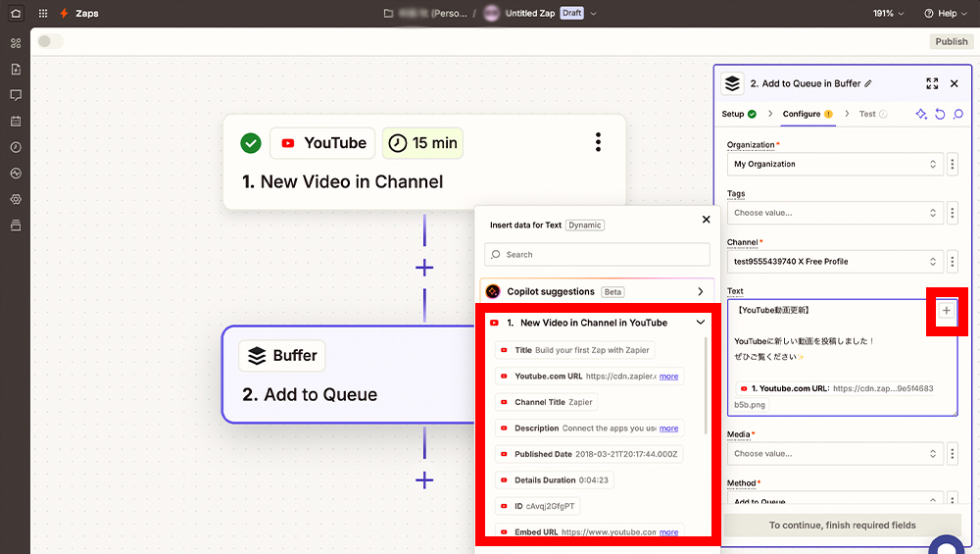Click the refresh fields icon
The height and width of the screenshot is (554, 980).
(x=940, y=114)
